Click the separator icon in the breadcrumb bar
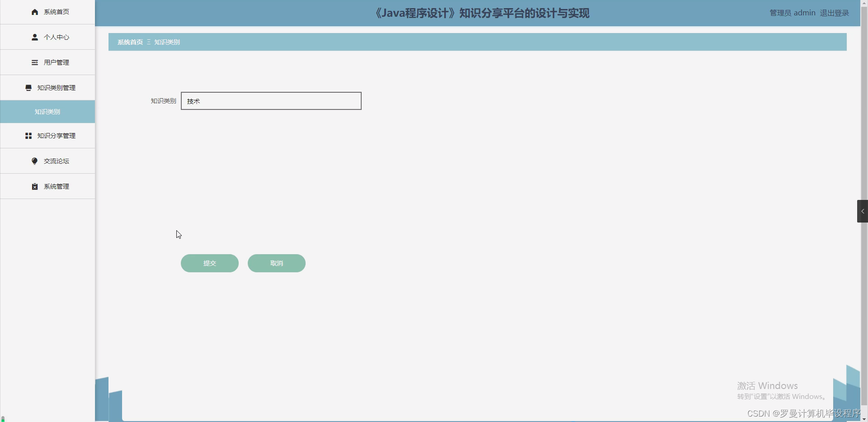 [x=149, y=42]
